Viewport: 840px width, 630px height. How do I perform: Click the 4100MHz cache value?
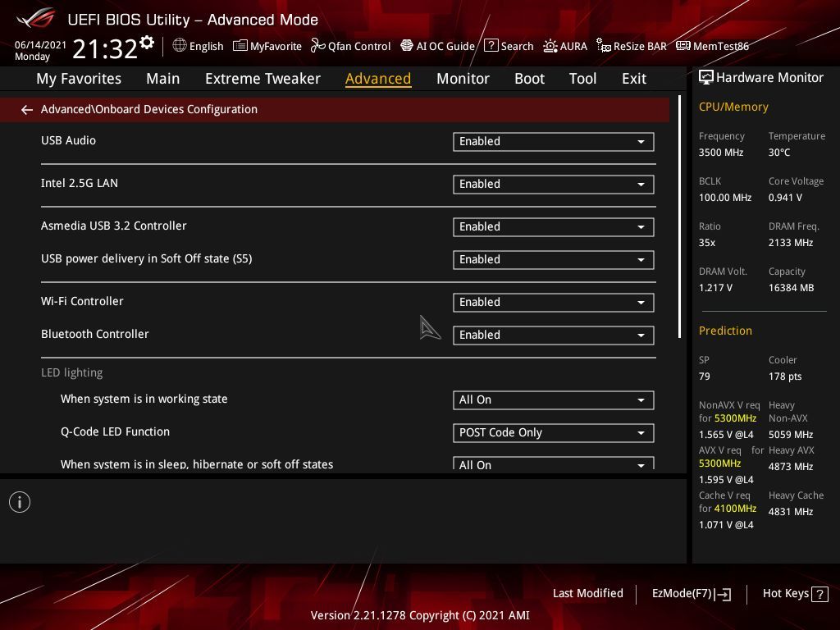coord(735,509)
